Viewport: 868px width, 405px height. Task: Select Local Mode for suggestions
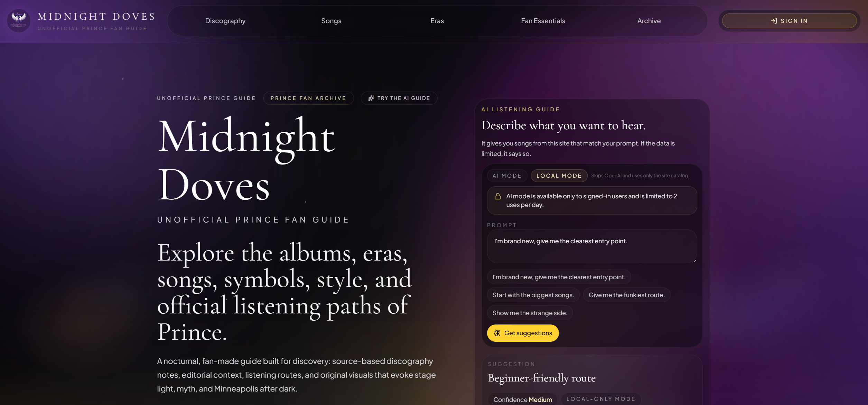(x=559, y=176)
